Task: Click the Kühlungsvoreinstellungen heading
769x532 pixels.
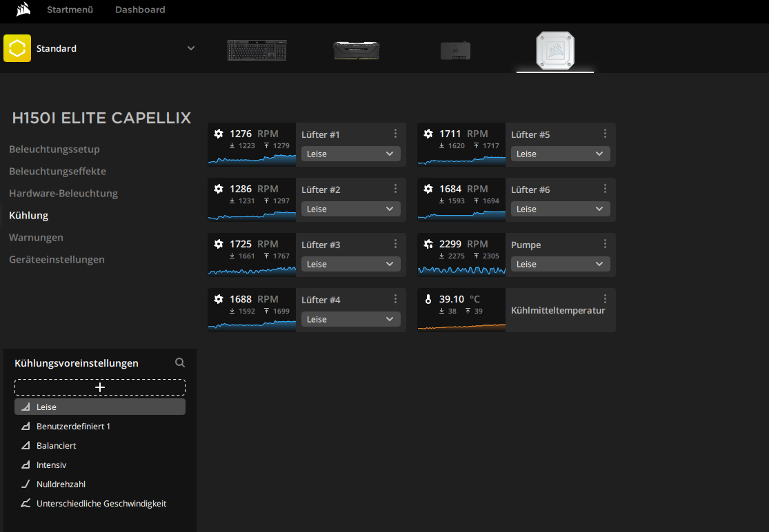Action: pos(77,363)
